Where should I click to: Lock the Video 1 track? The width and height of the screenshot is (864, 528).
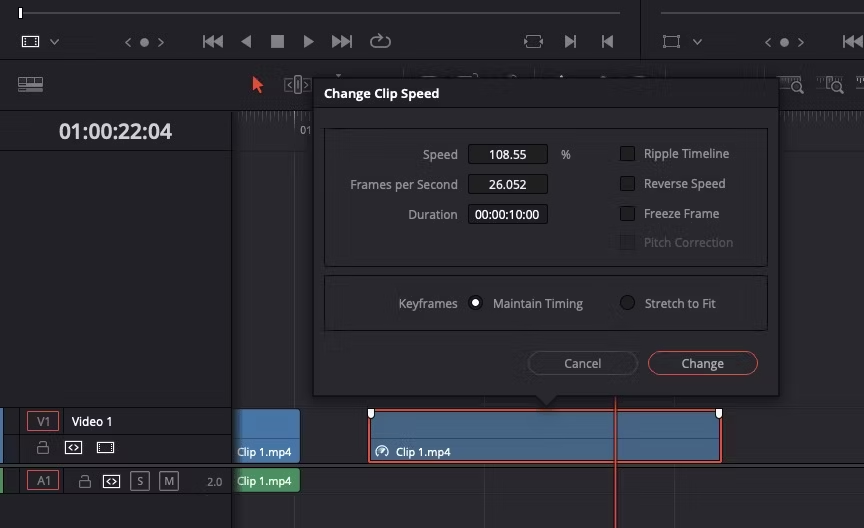tap(42, 448)
